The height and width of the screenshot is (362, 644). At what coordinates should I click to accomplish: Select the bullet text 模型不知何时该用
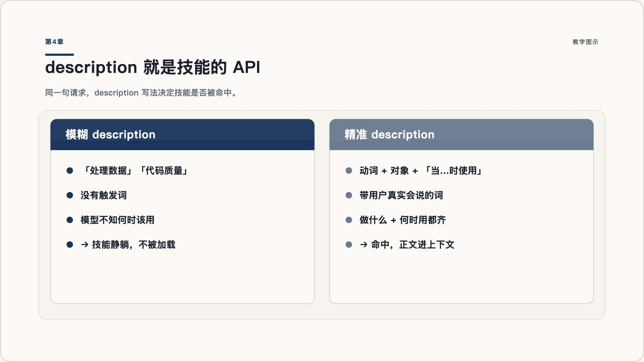click(x=118, y=220)
